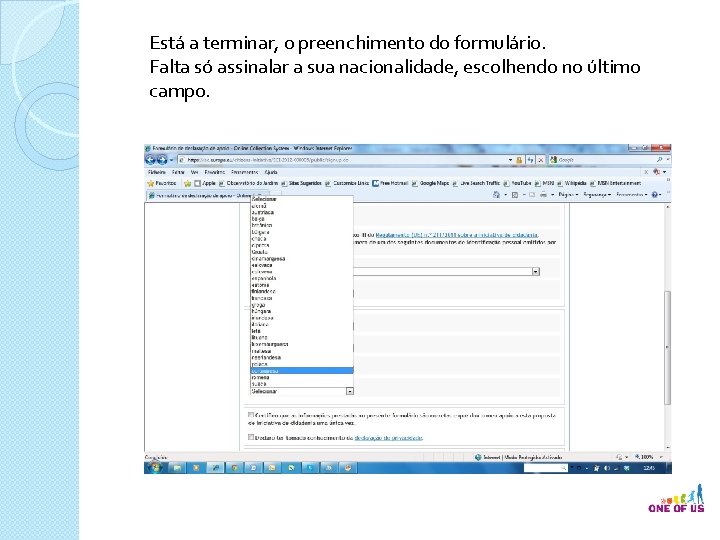Choose 'luxemburguesa' from the nationality list
This screenshot has width=720, height=540.
coord(302,344)
